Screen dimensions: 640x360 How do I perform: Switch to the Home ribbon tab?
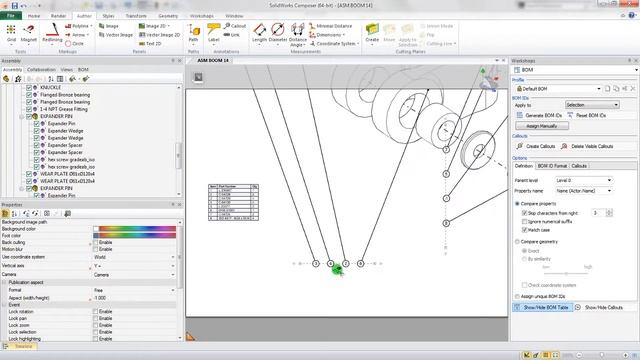34,16
